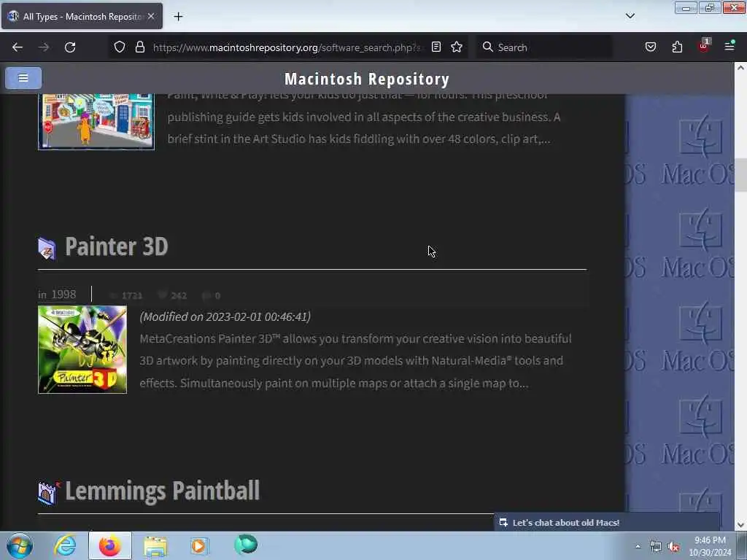
Task: Click the page vertical scrollbar thumb
Action: 740,175
